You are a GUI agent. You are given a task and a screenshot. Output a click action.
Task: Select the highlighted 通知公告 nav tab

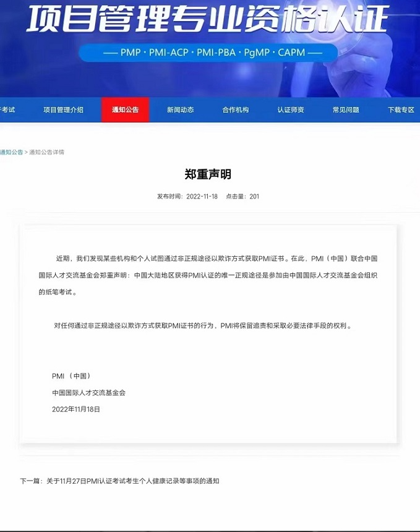(x=126, y=109)
